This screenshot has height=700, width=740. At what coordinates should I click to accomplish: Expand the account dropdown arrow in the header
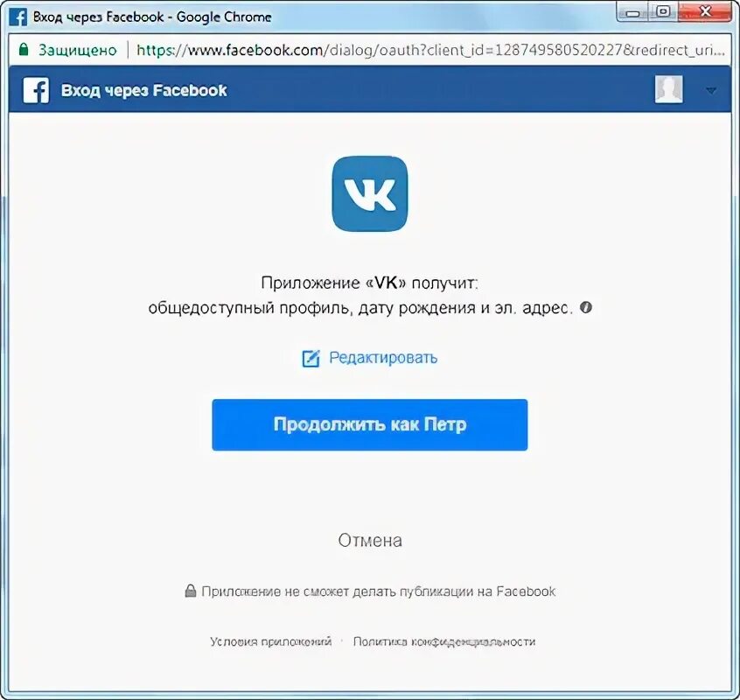711,90
